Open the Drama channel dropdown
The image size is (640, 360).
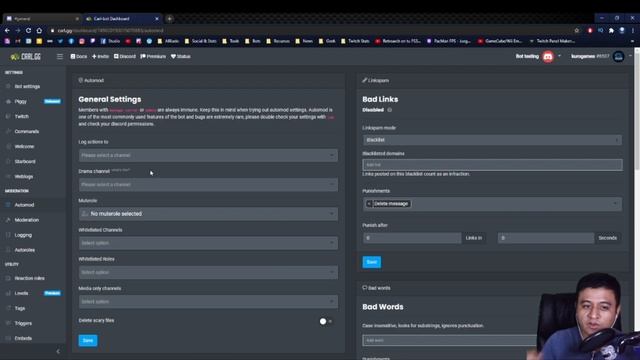[208, 184]
